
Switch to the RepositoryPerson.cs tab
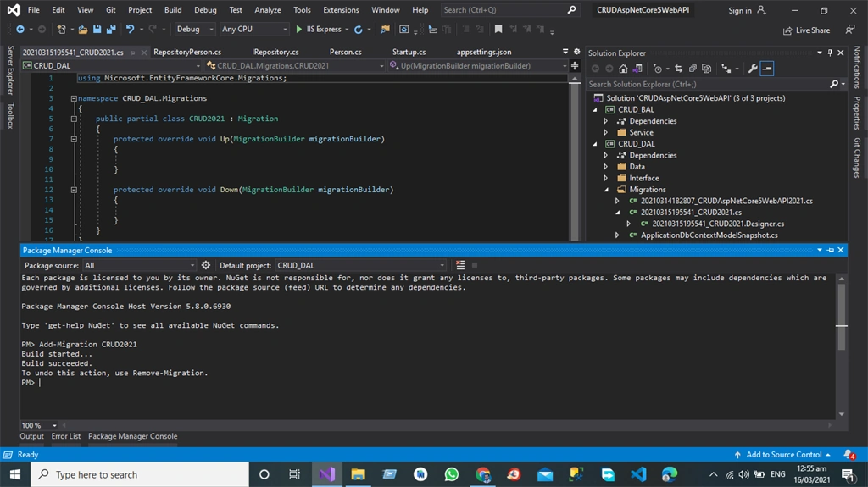tap(187, 52)
